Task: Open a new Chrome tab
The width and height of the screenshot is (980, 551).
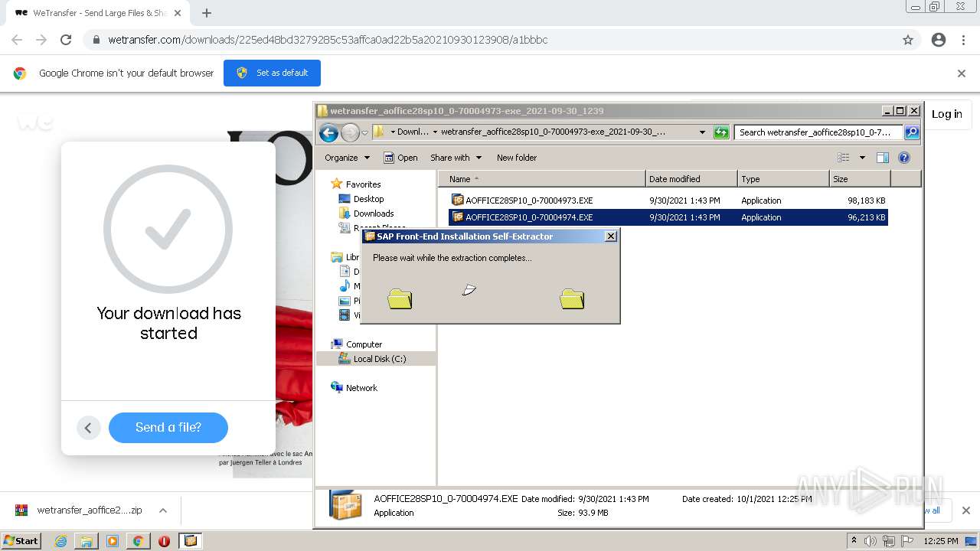Action: (207, 13)
